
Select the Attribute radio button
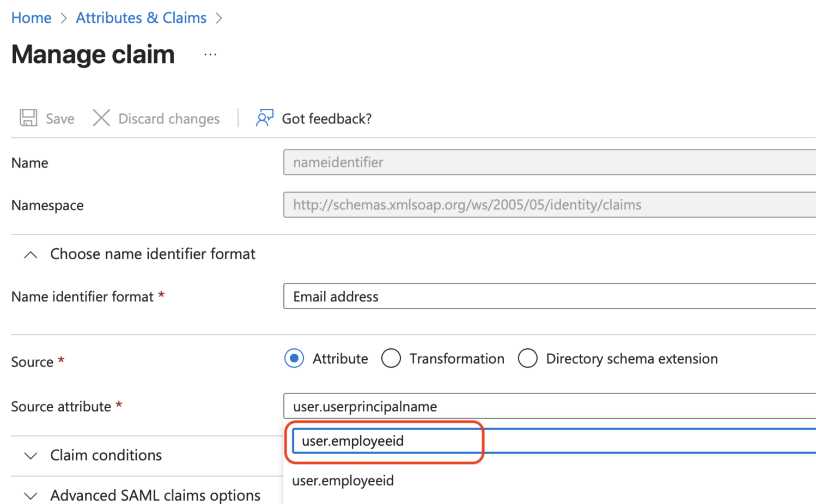[x=294, y=358]
